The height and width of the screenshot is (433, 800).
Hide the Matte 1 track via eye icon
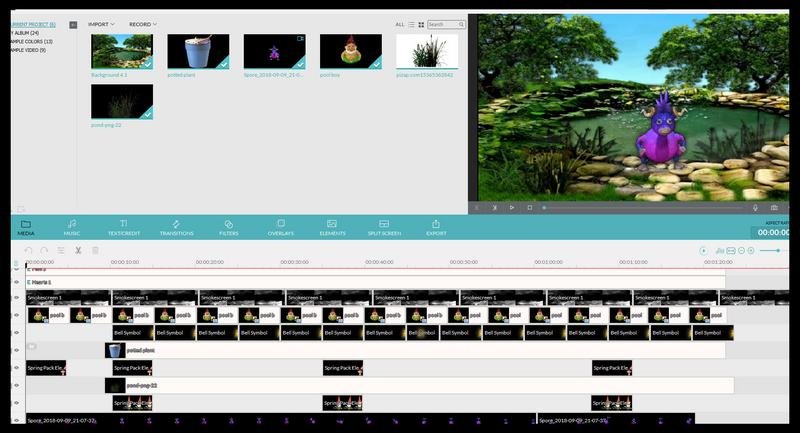click(16, 282)
